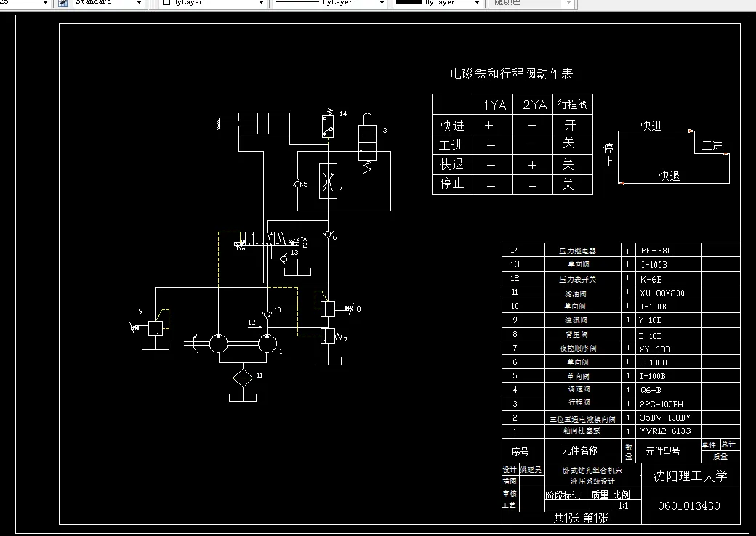Click the 快进 row label in action table
The height and width of the screenshot is (536, 756).
(x=452, y=126)
